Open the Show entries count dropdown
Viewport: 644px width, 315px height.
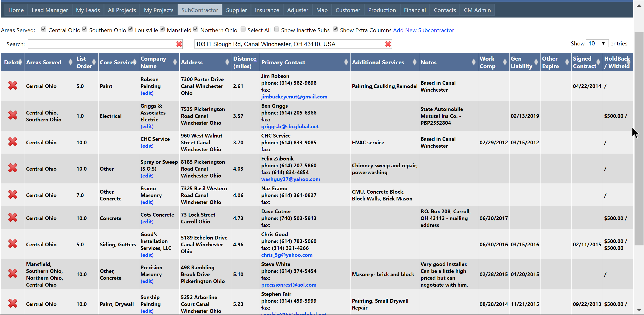pos(597,44)
